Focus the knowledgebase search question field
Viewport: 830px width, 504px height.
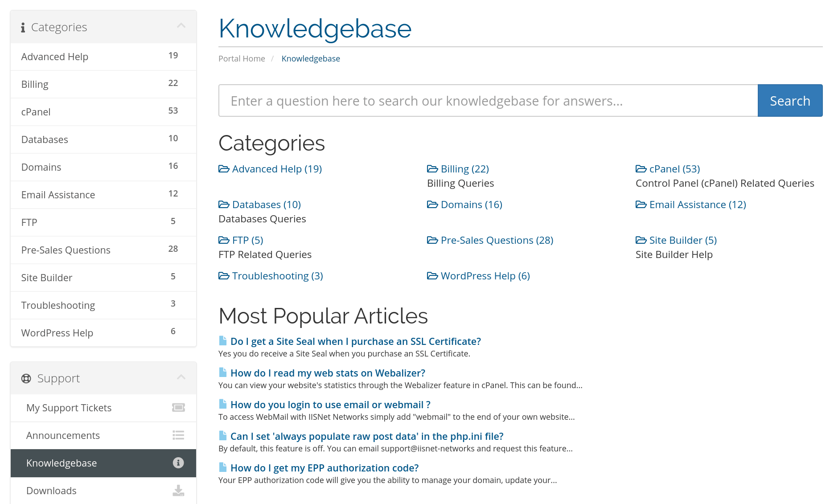[x=488, y=101]
